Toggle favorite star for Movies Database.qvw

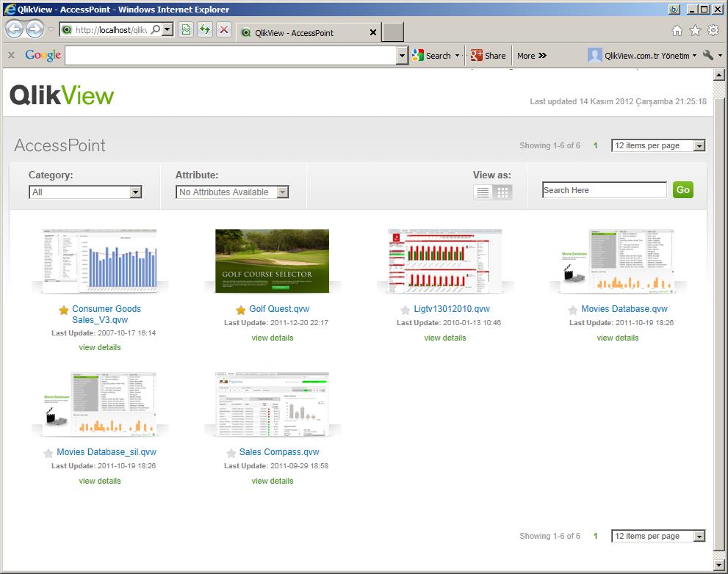click(573, 310)
